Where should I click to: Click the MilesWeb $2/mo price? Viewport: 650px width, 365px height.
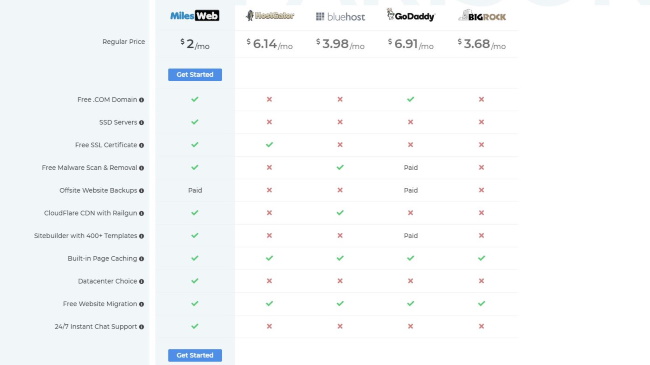[195, 44]
